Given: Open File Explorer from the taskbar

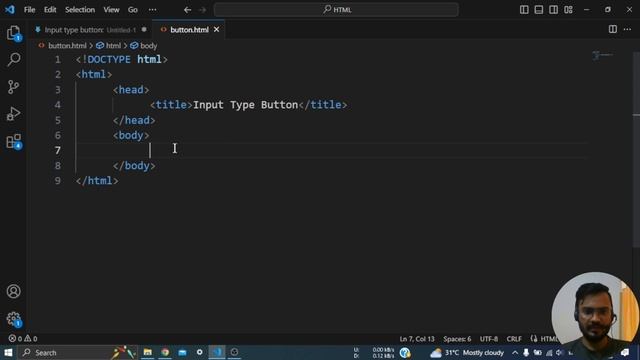Looking at the screenshot, I should click(x=147, y=352).
